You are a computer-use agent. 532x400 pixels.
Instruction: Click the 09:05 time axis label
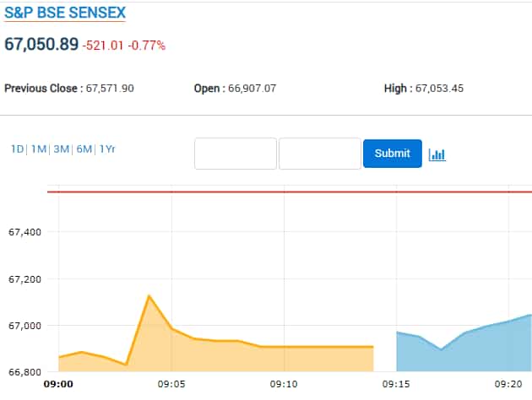tap(171, 385)
